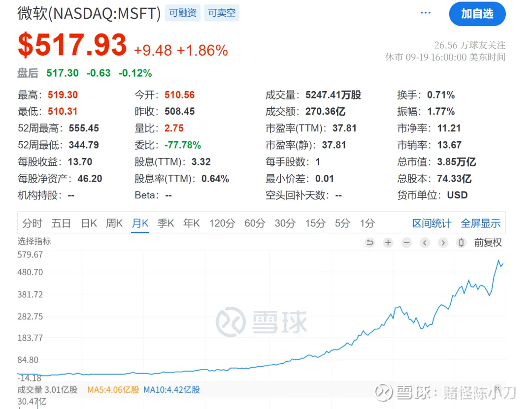Move chart right with arrow icon
This screenshot has width=532, height=409.
443,243
